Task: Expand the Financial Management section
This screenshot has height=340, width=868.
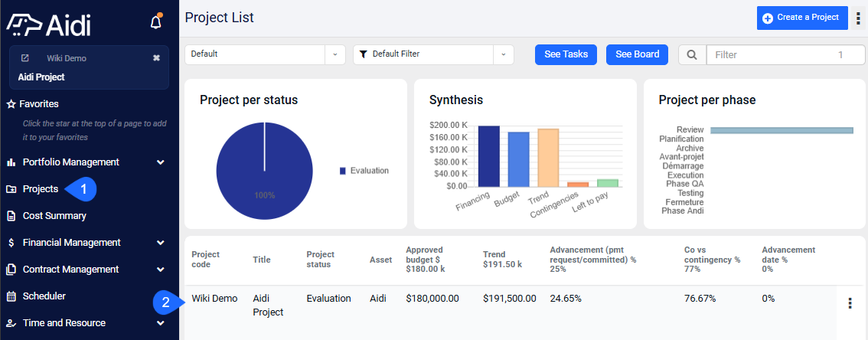Action: click(161, 243)
